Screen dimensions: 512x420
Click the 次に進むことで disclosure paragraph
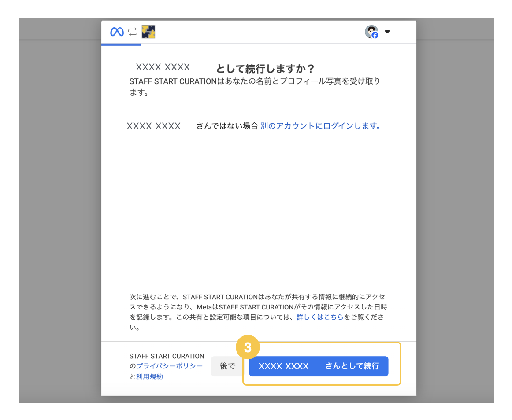coord(258,312)
